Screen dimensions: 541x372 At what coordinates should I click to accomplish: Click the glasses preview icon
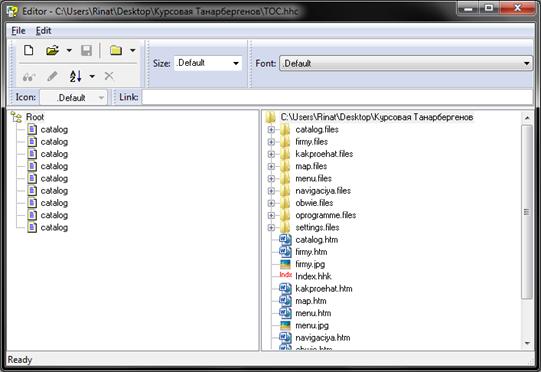pyautogui.click(x=29, y=76)
